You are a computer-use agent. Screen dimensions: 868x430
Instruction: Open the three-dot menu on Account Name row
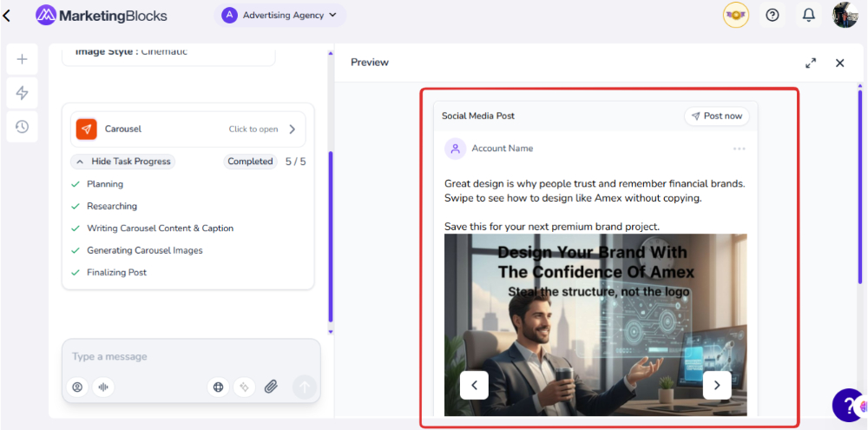[739, 149]
